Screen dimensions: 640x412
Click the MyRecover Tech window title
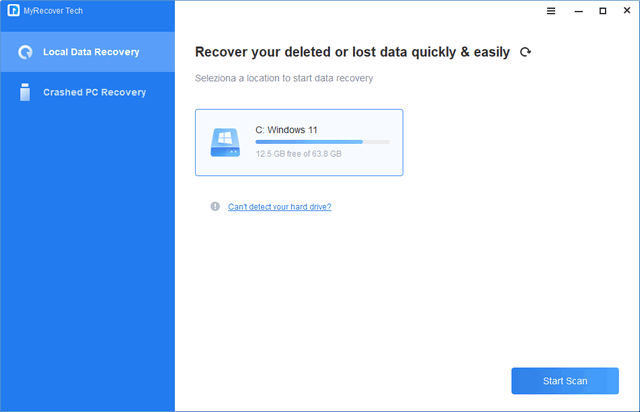click(53, 11)
